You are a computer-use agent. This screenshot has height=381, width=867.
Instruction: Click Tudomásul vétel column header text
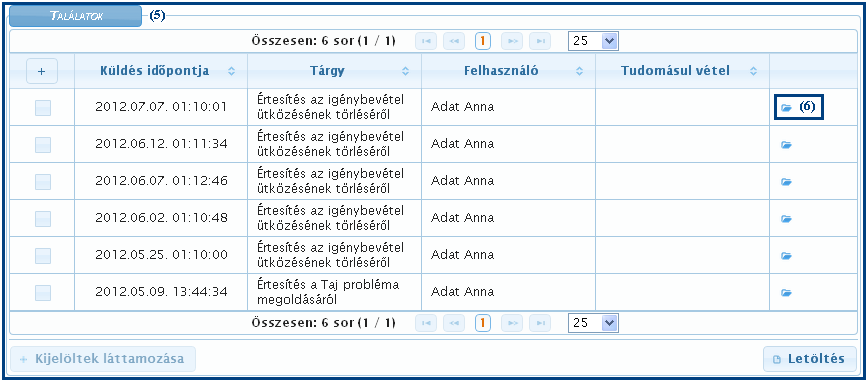click(x=675, y=71)
